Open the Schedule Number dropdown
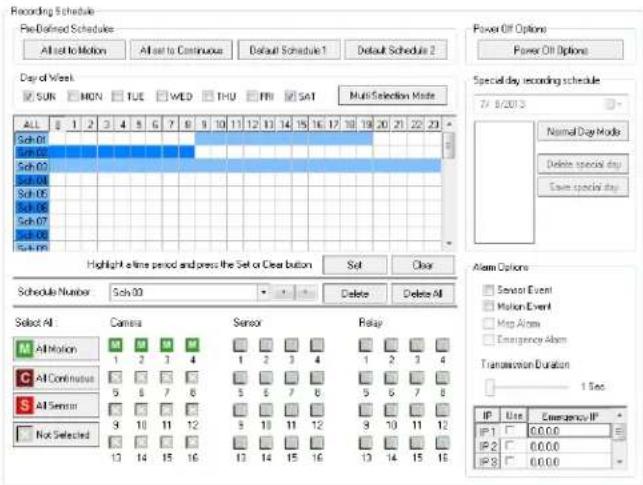Image resolution: width=643 pixels, height=485 pixels. coord(263,292)
